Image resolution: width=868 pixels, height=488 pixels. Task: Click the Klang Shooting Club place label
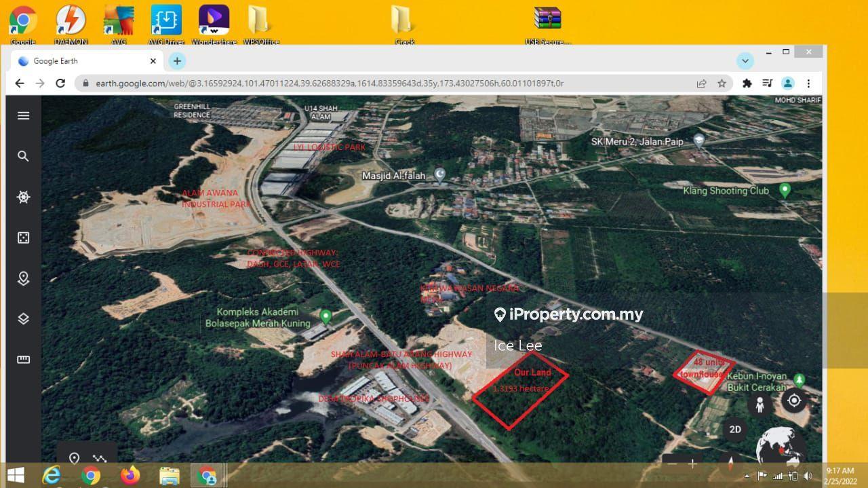(x=726, y=191)
